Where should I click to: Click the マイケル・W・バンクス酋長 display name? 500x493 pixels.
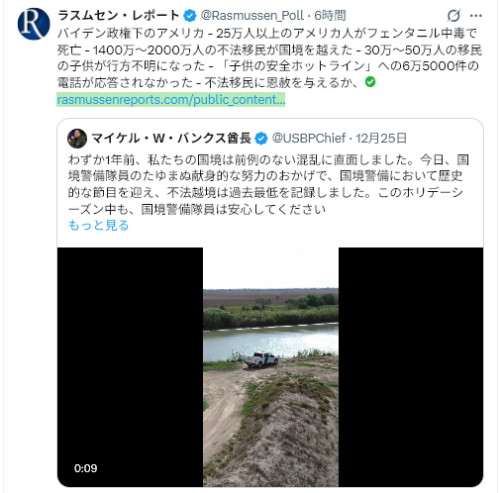171,138
